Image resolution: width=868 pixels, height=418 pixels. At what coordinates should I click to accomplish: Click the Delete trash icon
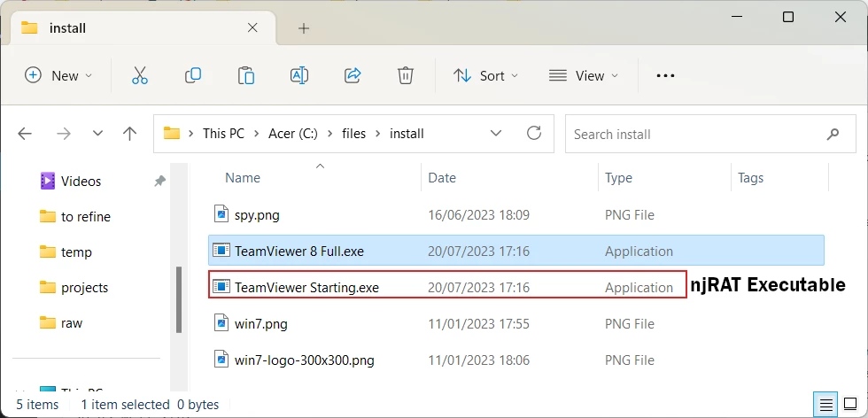click(x=406, y=76)
